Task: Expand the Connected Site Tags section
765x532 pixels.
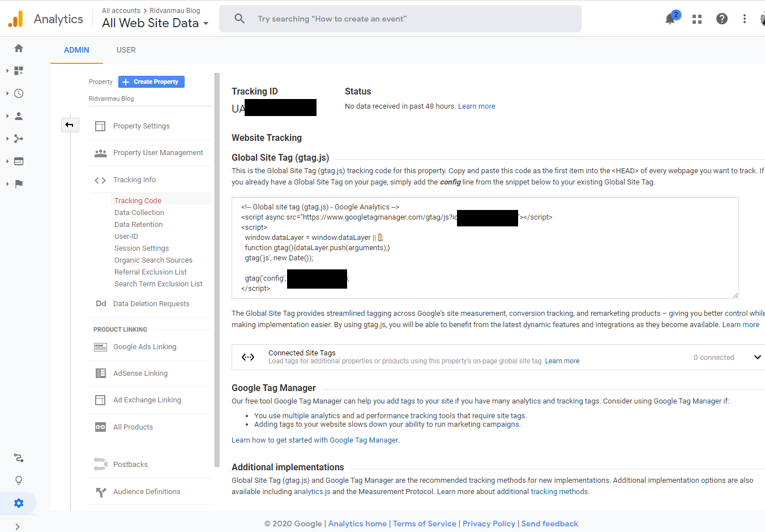Action: (757, 357)
